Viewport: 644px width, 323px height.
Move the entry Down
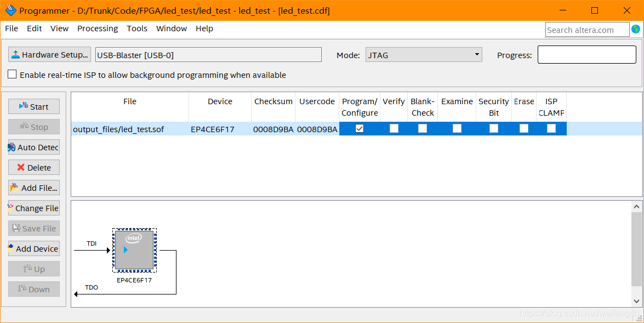33,289
